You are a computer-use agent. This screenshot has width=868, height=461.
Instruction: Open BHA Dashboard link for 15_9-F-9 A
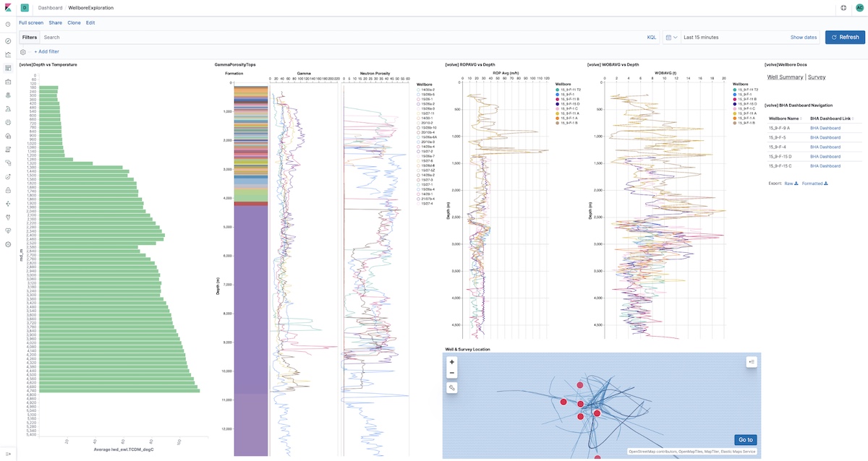pos(825,128)
